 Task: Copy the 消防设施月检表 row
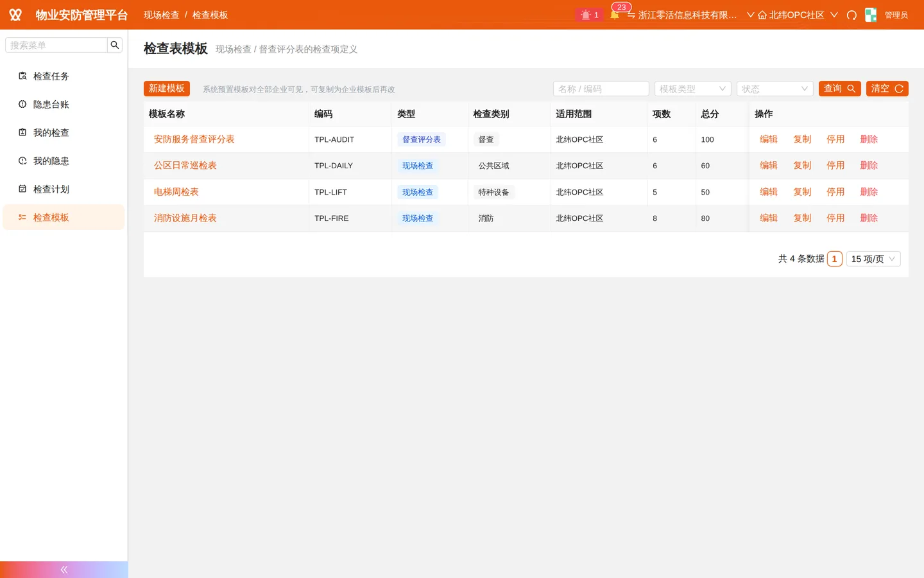pyautogui.click(x=802, y=218)
